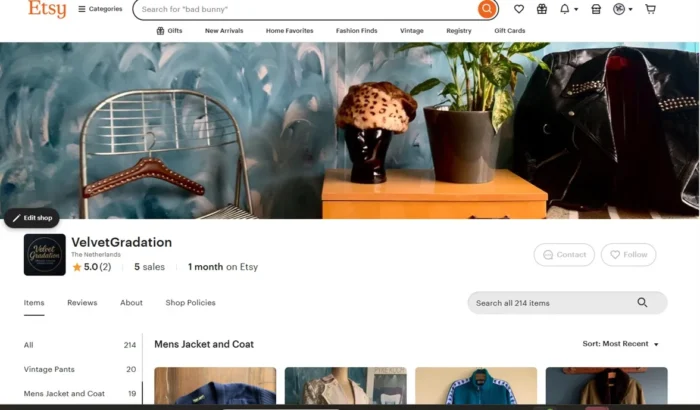The height and width of the screenshot is (410, 700).
Task: Change Sort: Most Recent option
Action: point(620,344)
